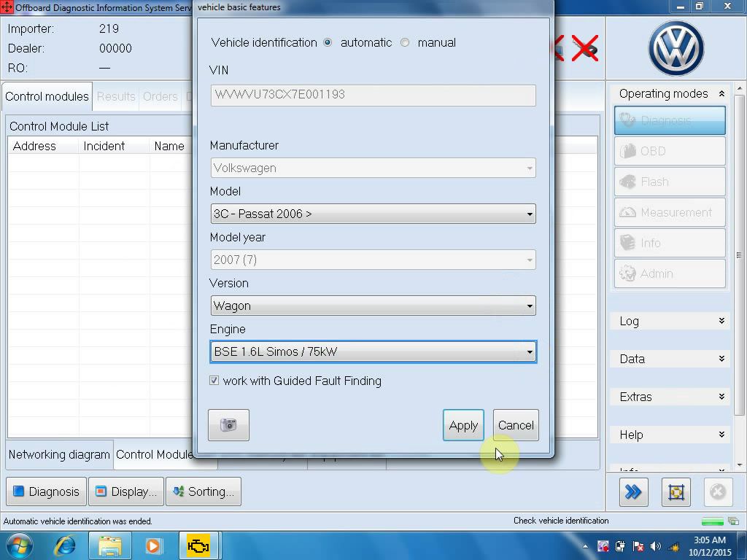Click the Check vehicle identification status text
Screen dimensions: 747x560
pyautogui.click(x=561, y=521)
